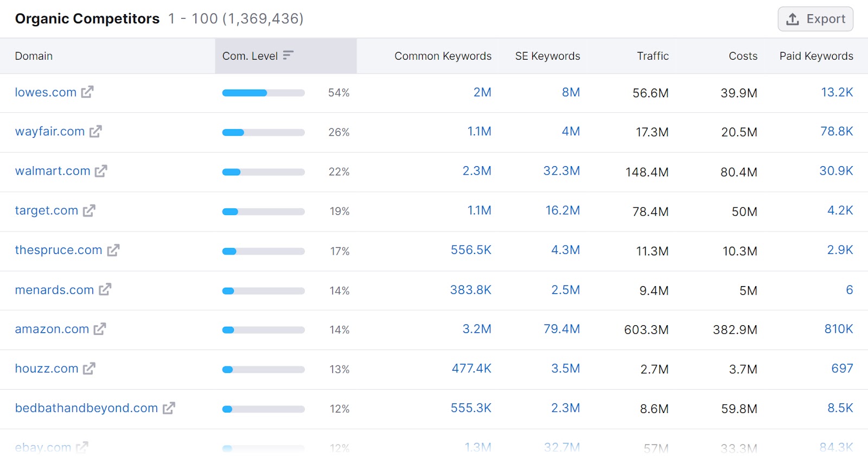Click wayfair.com paid keywords 78.8K
Viewport: 868px width, 463px height.
tap(837, 131)
